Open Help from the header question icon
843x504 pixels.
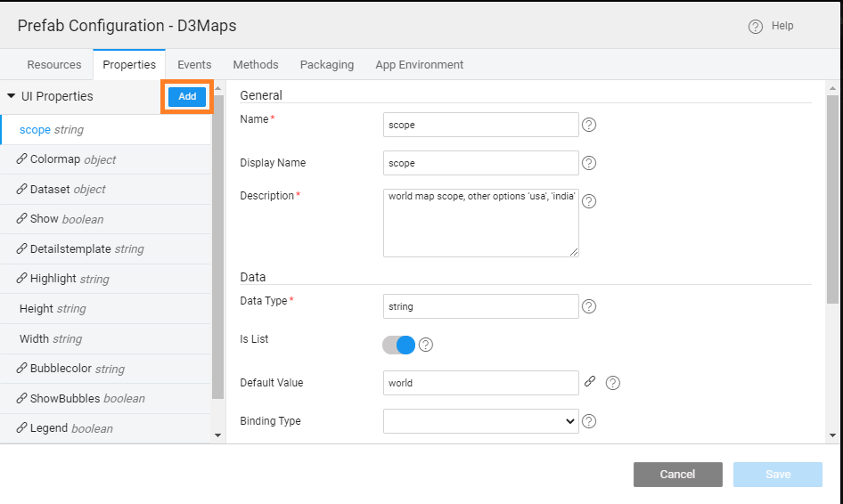coord(756,27)
